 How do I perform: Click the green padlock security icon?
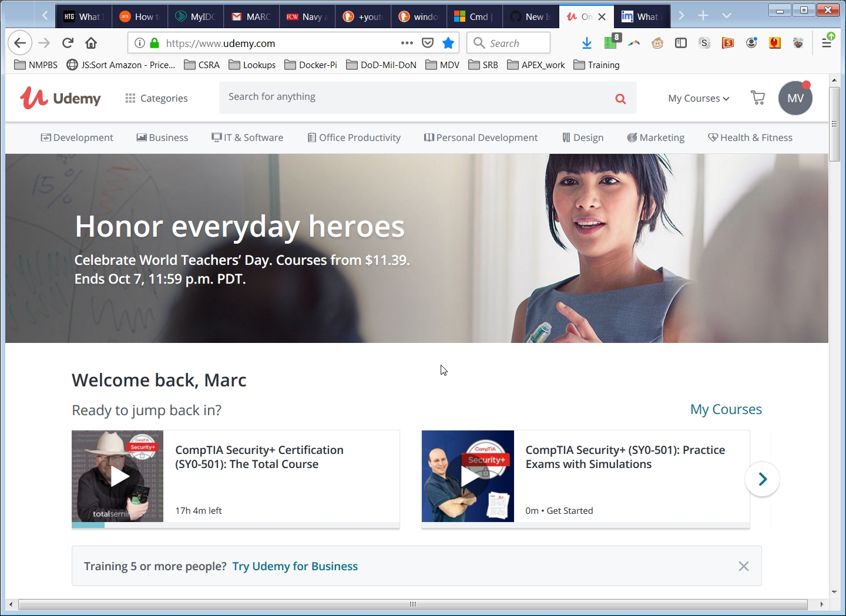[x=155, y=43]
